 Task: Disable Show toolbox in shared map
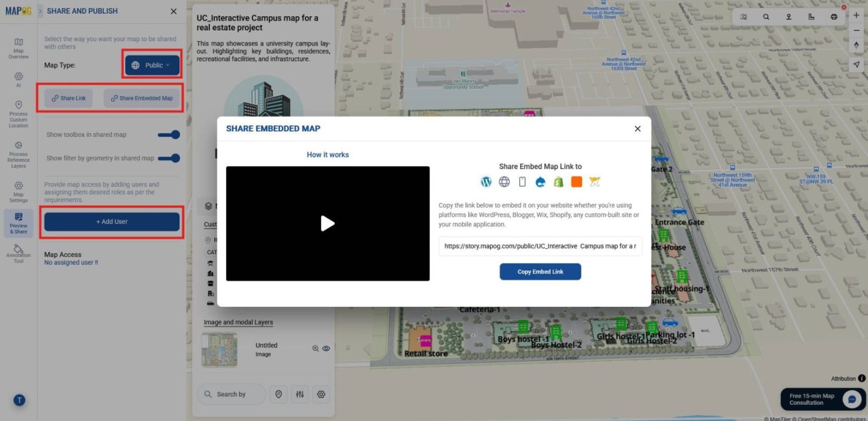169,134
